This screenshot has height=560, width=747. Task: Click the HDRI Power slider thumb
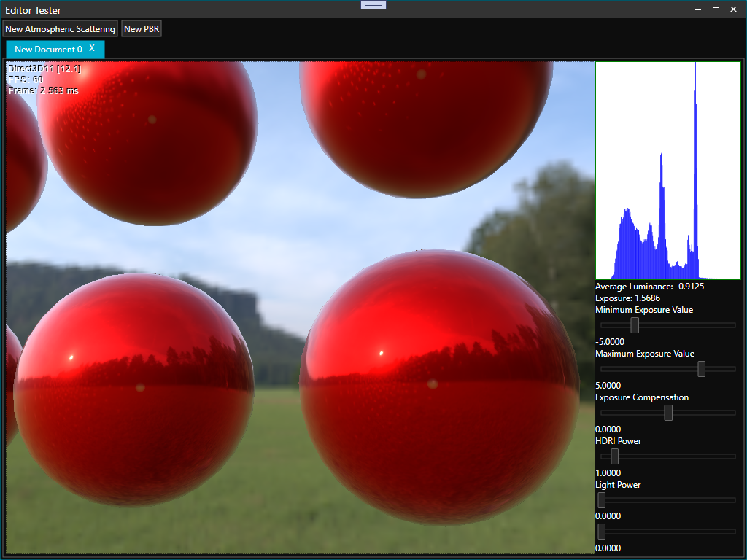click(x=614, y=456)
